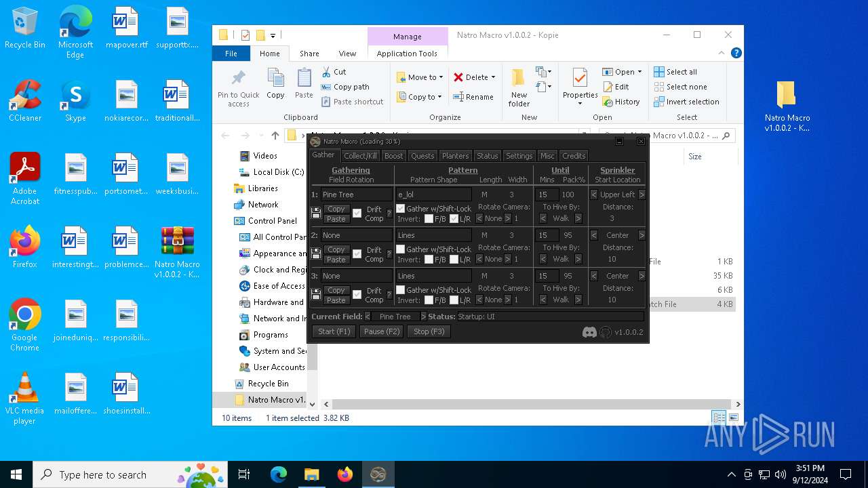Toggle Invert F/B checkbox for field 1
This screenshot has width=868, height=488.
429,219
